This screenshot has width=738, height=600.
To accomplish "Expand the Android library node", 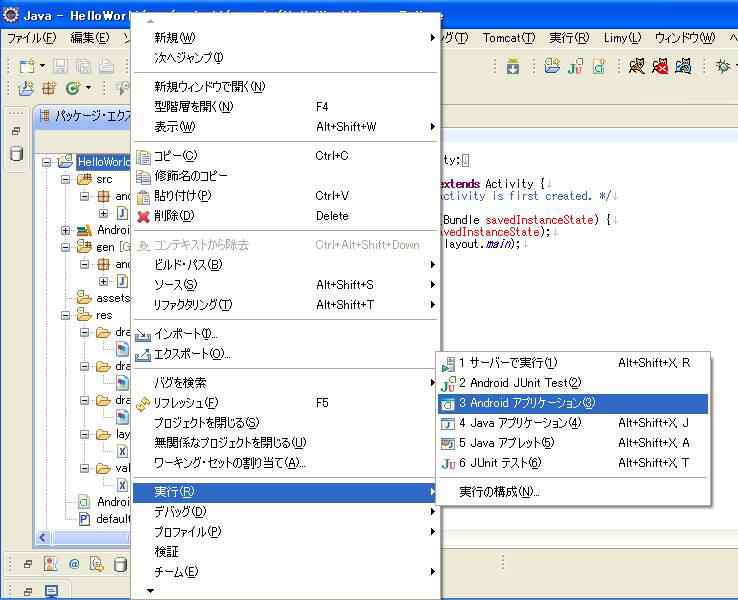I will pos(65,230).
